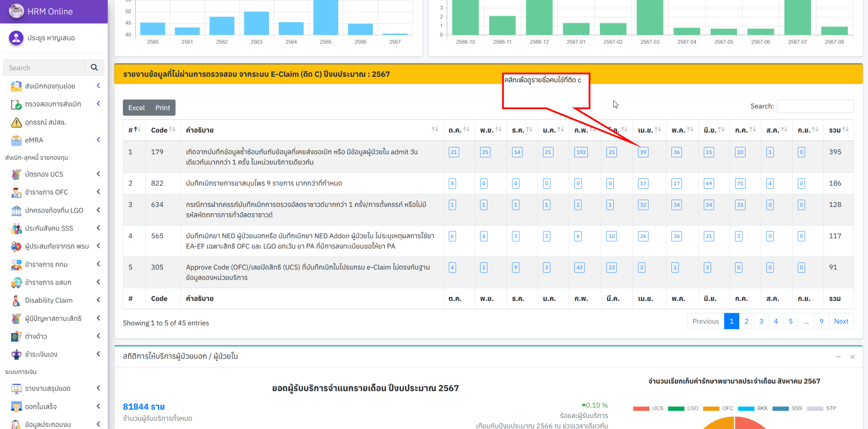Click the ปกครองท้องถิ่น LGO building icon
Viewport: 868px width, 429px height.
[x=16, y=210]
